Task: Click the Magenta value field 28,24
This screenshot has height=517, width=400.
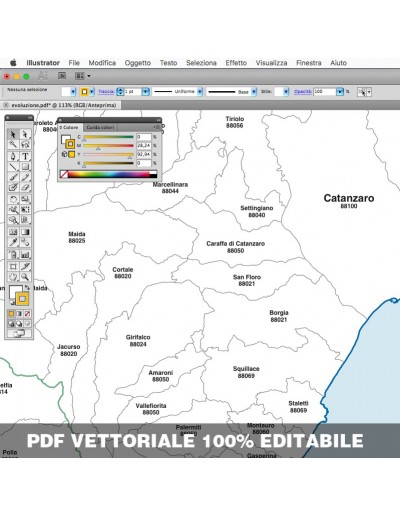Action: click(144, 146)
